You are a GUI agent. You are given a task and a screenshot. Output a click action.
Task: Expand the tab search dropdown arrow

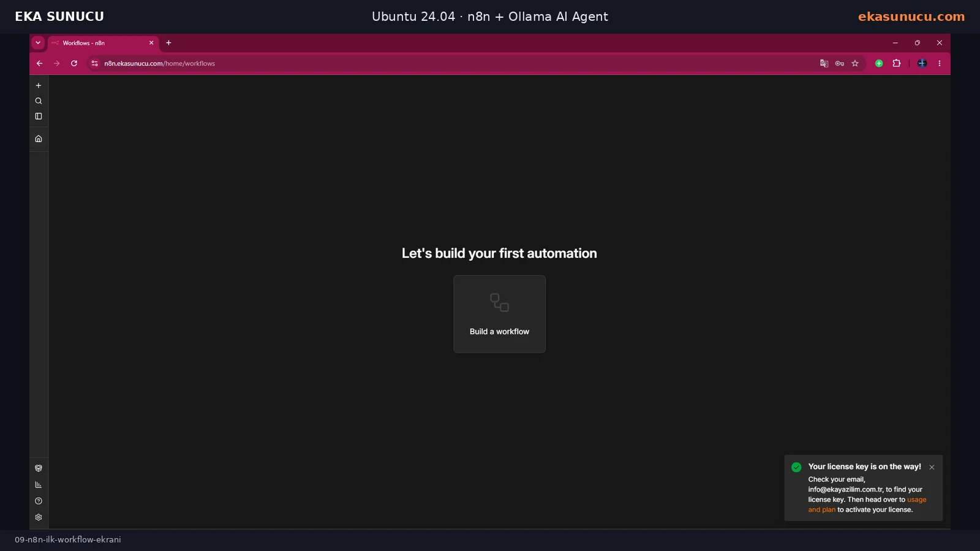38,43
